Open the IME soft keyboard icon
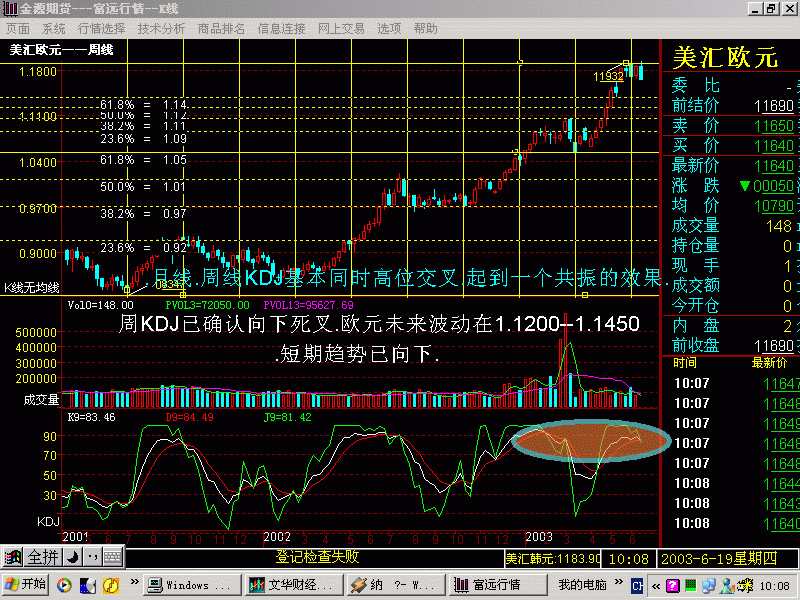The width and height of the screenshot is (800, 600). click(x=113, y=557)
